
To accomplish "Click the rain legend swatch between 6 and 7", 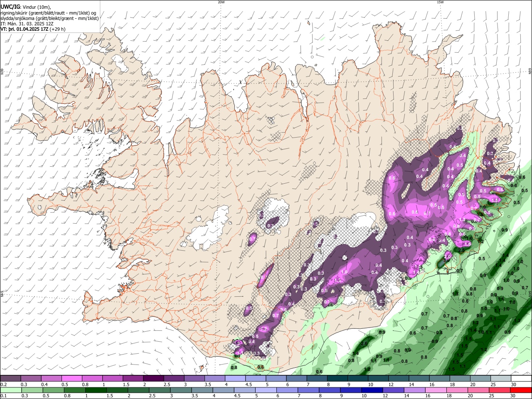I will (x=286, y=390).
